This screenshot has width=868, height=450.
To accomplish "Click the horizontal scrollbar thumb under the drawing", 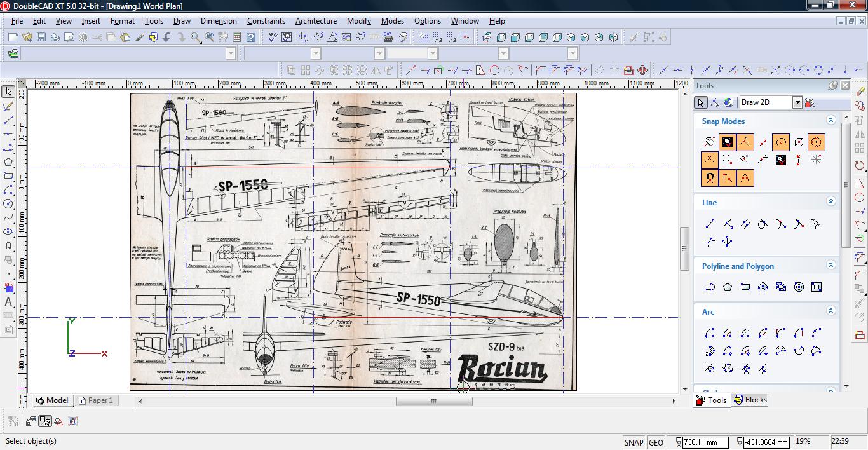I will pos(434,401).
